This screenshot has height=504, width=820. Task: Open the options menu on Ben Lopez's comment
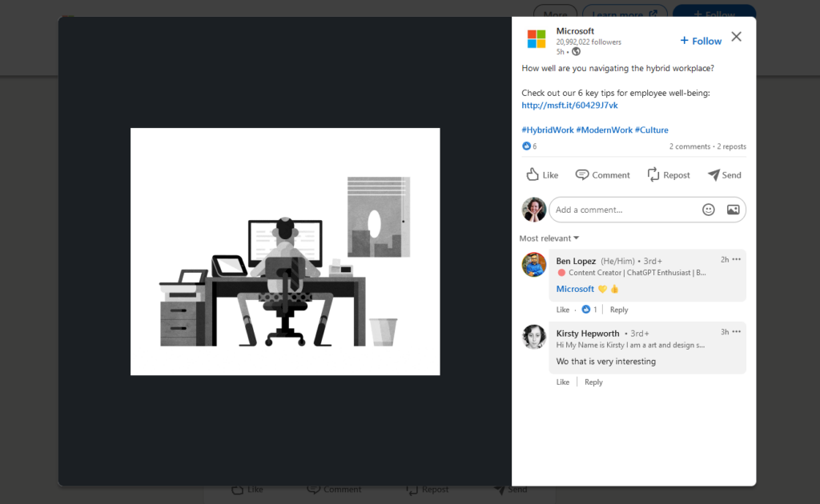pyautogui.click(x=736, y=259)
